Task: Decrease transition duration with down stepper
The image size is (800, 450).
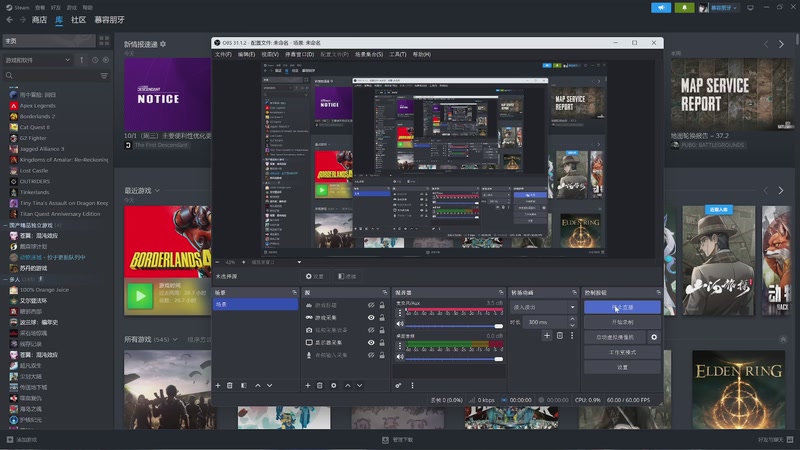Action: coord(572,325)
